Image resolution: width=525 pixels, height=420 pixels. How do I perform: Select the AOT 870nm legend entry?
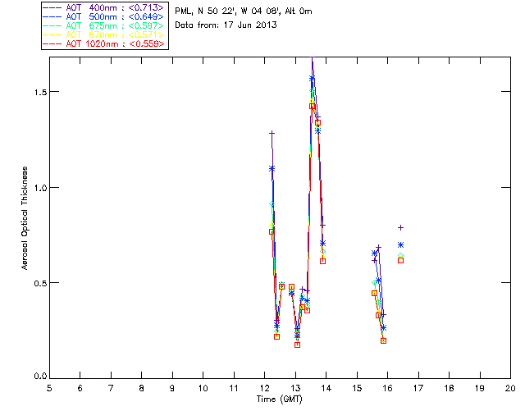tap(104, 34)
